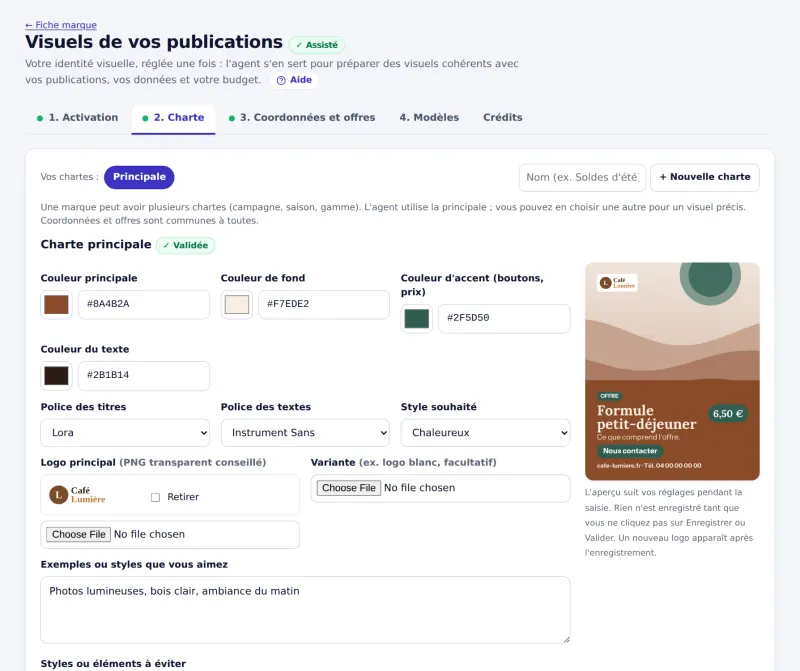This screenshot has width=800, height=671.
Task: Click the Visuels de vos publications heading
Action: [x=154, y=42]
